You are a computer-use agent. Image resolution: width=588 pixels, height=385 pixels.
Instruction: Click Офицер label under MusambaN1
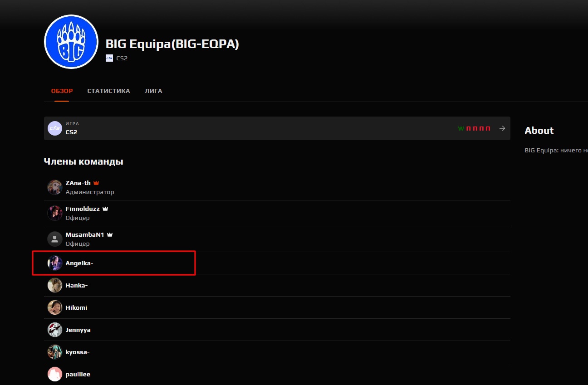click(x=78, y=244)
